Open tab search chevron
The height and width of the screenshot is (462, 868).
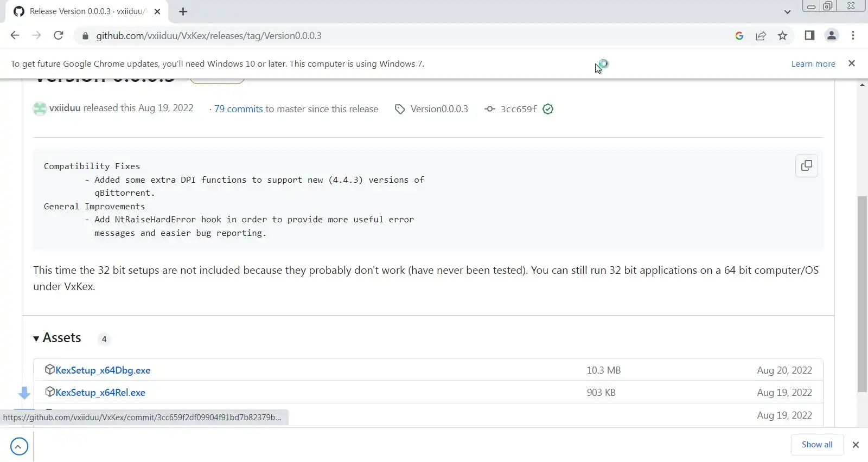click(x=787, y=11)
